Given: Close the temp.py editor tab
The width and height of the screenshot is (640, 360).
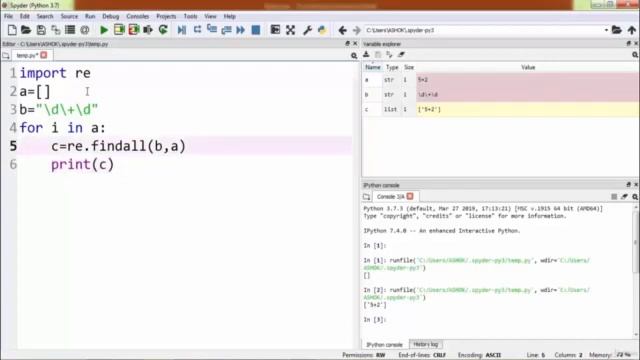Looking at the screenshot, I should (x=44, y=55).
